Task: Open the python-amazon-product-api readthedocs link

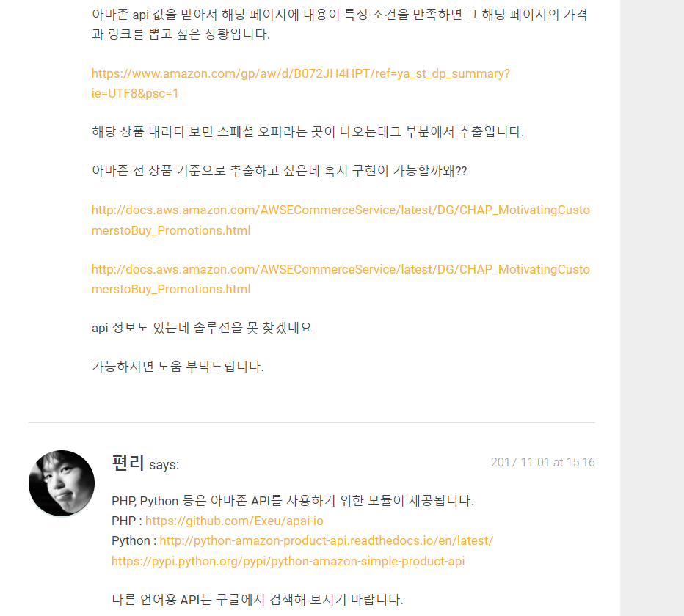Action: [327, 541]
